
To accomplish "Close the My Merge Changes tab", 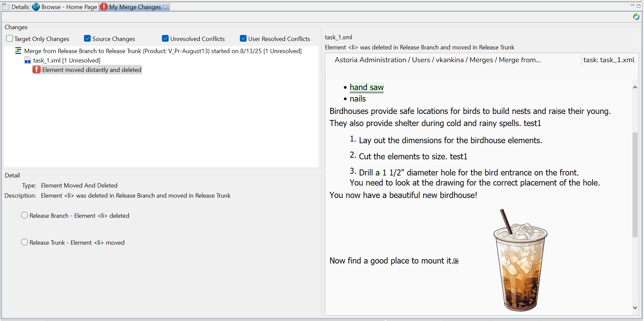I will [x=165, y=7].
